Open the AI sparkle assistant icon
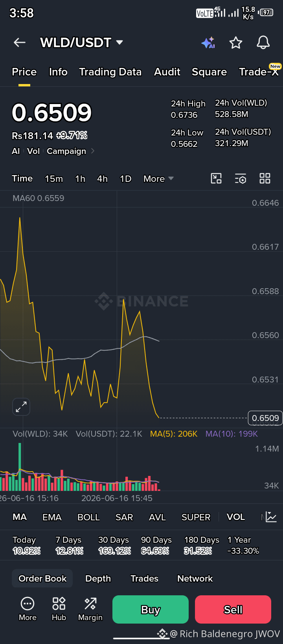This screenshot has width=283, height=644. click(x=208, y=42)
